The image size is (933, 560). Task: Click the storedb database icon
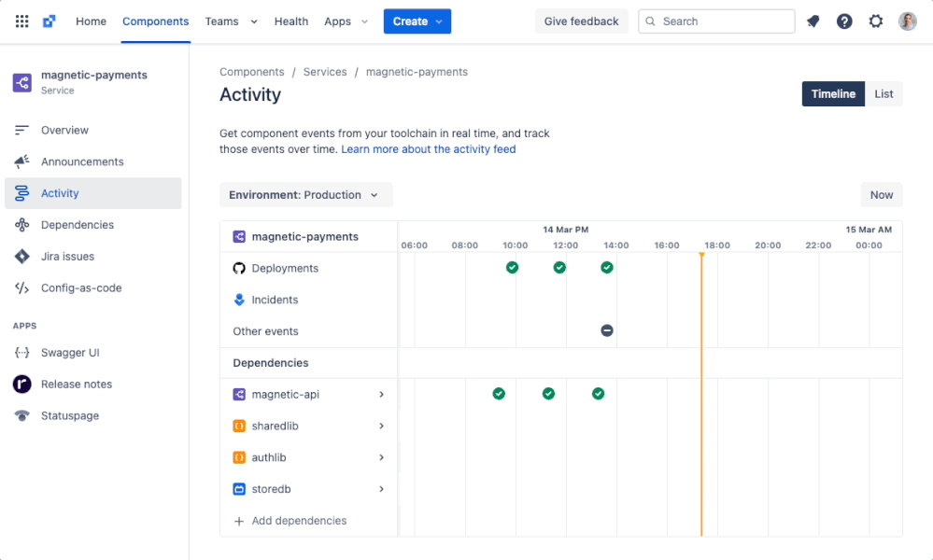pyautogui.click(x=239, y=489)
